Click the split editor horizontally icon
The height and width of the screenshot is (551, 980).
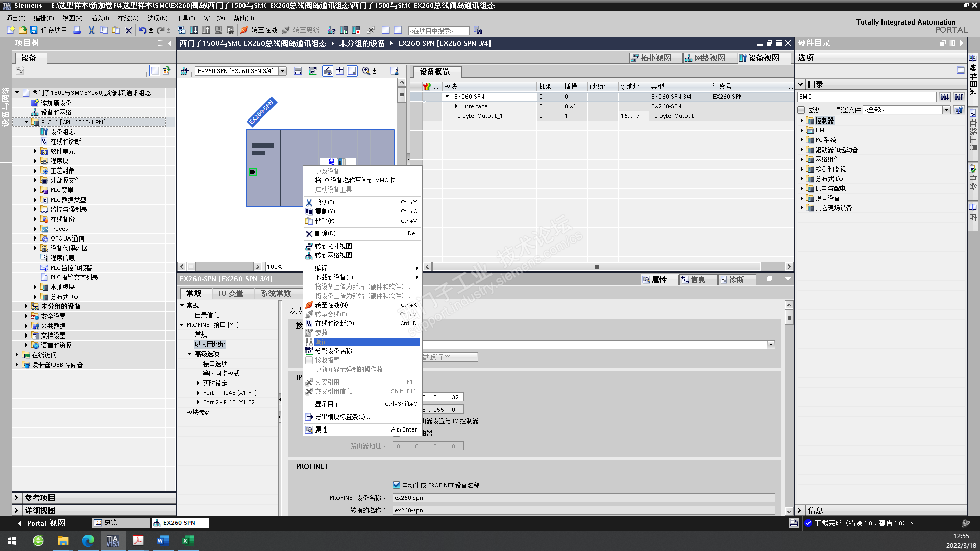[x=385, y=30]
